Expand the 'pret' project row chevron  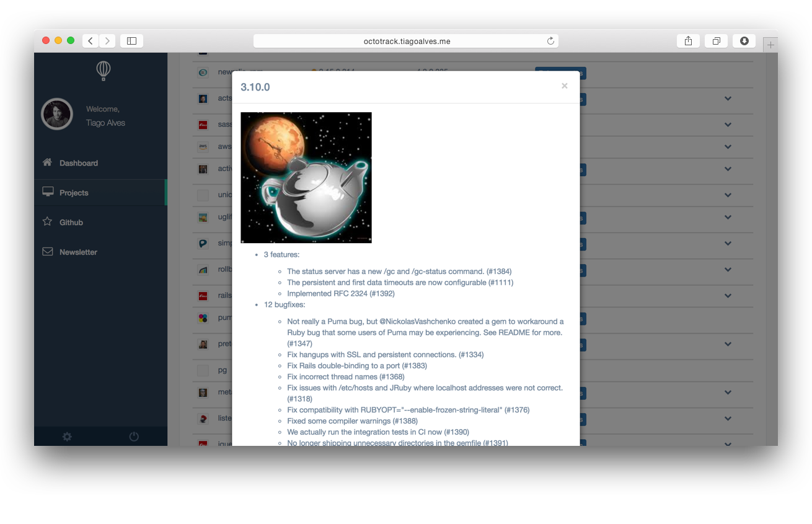[728, 344]
